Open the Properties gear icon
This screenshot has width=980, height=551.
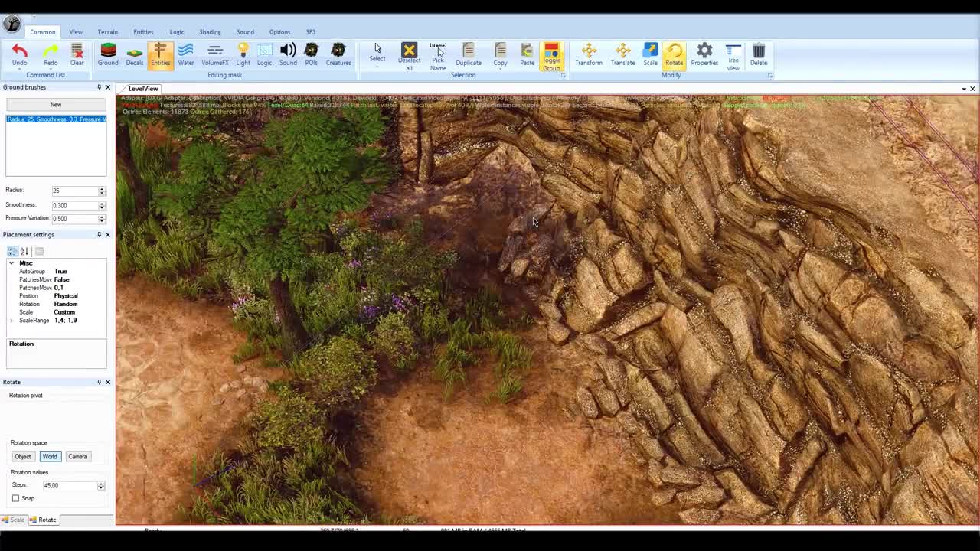[x=704, y=51]
